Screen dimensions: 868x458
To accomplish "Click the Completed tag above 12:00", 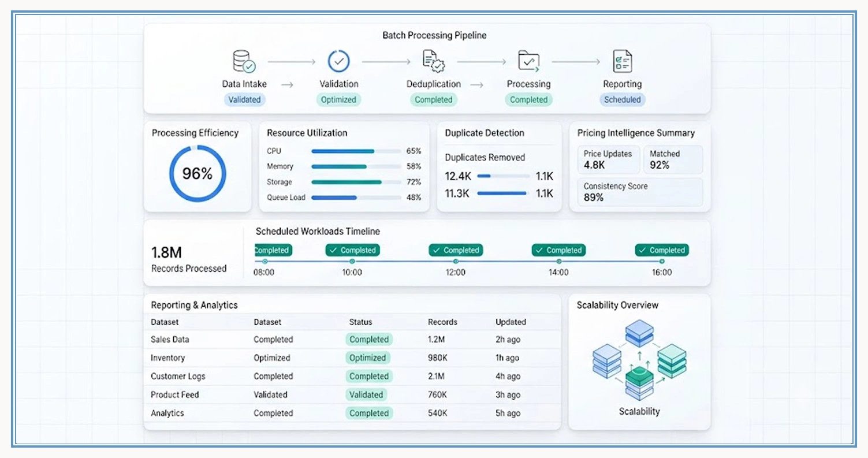I will pyautogui.click(x=456, y=250).
